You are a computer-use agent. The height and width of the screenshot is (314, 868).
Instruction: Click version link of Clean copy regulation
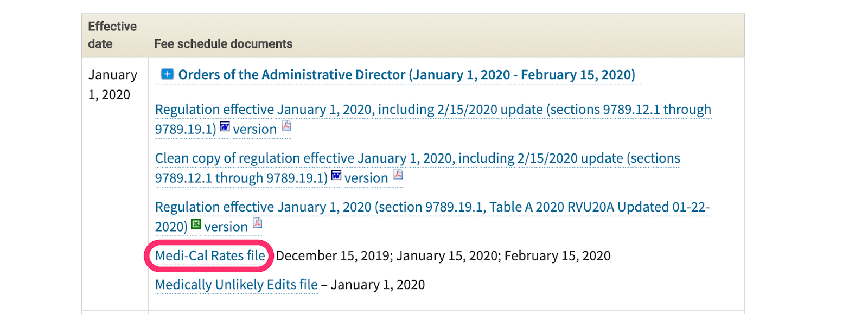(x=366, y=178)
